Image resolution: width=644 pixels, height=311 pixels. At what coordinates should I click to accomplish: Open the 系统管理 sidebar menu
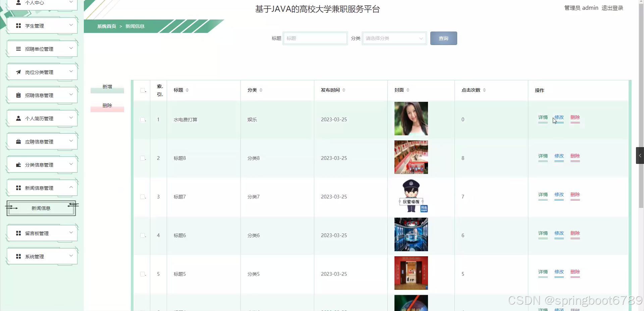pos(42,257)
